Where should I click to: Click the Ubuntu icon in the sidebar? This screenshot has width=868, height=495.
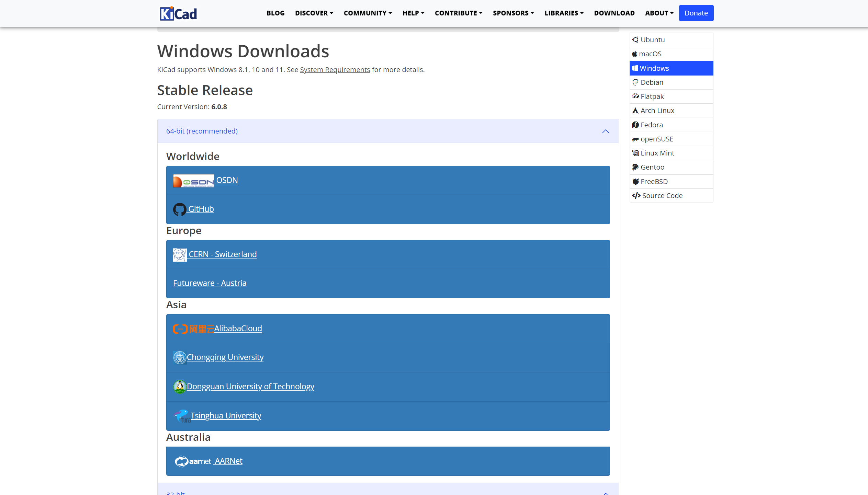pyautogui.click(x=635, y=40)
